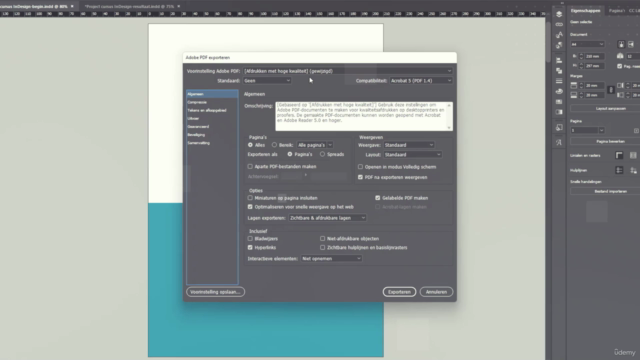Open the 'Voorinstelling Adobe PDF' dropdown
The width and height of the screenshot is (640, 360).
(x=348, y=71)
